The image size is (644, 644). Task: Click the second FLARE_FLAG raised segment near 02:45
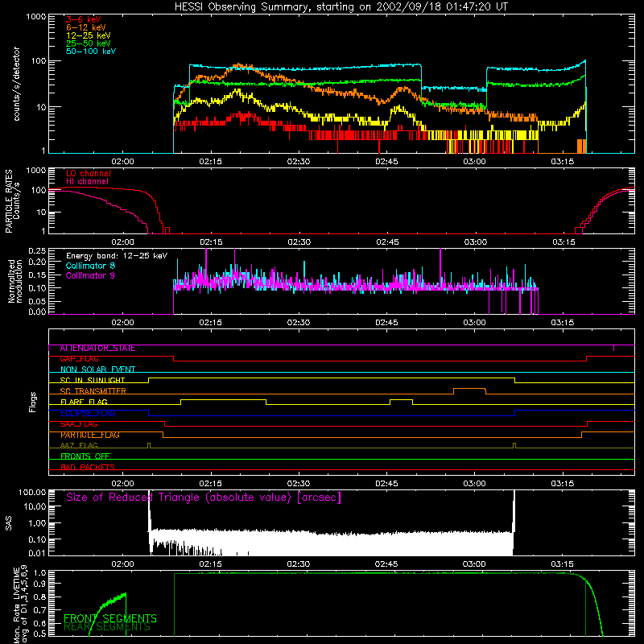[x=401, y=399]
